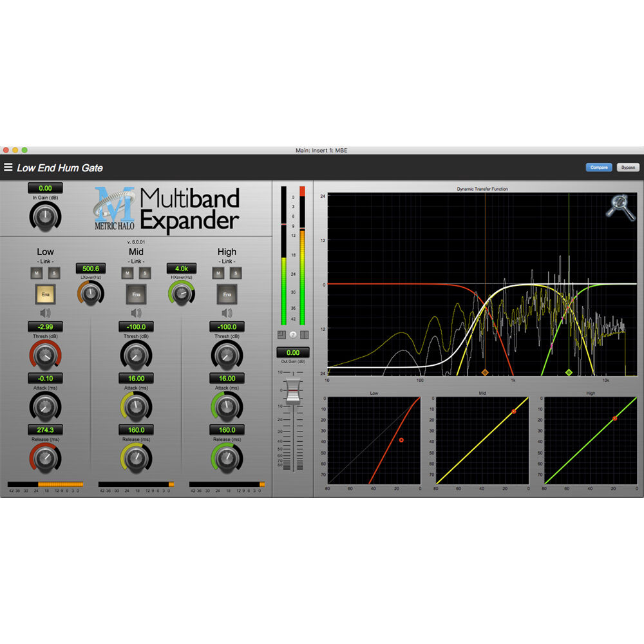This screenshot has width=644, height=644.
Task: Click the Mid Release value 160.0
Action: pyautogui.click(x=136, y=430)
